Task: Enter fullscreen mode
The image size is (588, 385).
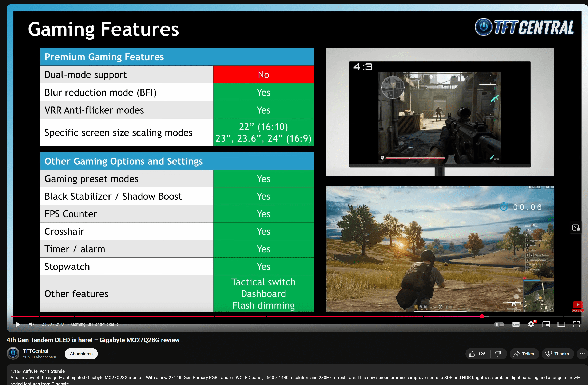Action: [x=576, y=324]
